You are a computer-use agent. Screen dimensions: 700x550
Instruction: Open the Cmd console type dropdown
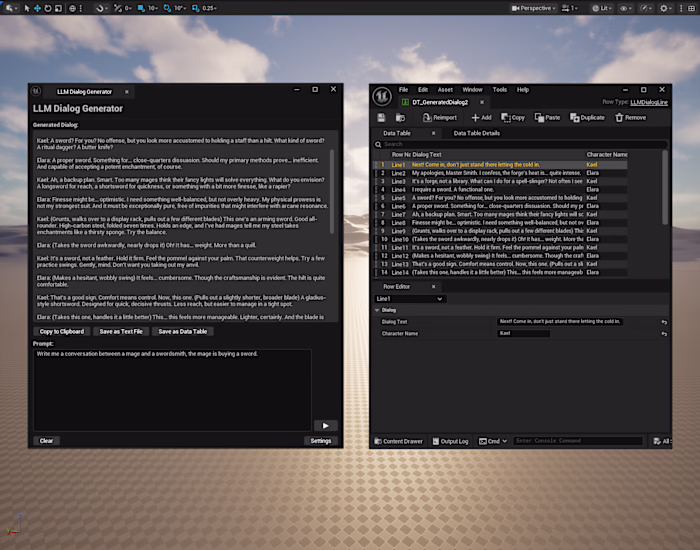pyautogui.click(x=493, y=441)
